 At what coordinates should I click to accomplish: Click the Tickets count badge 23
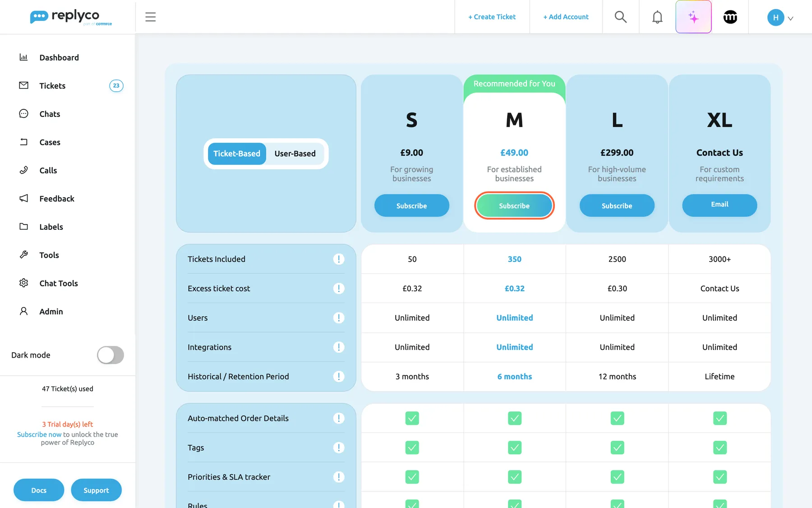[116, 85]
